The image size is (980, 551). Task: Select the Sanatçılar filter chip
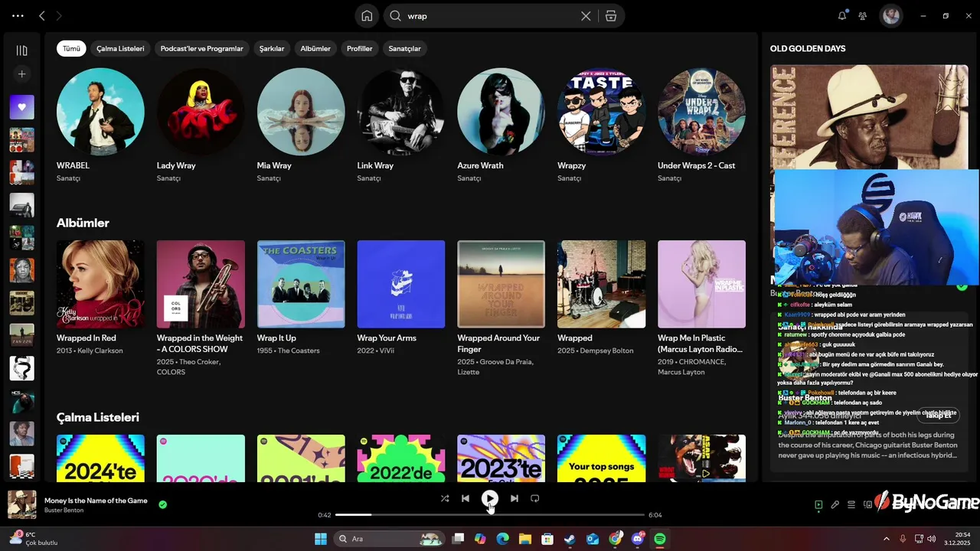click(x=404, y=48)
